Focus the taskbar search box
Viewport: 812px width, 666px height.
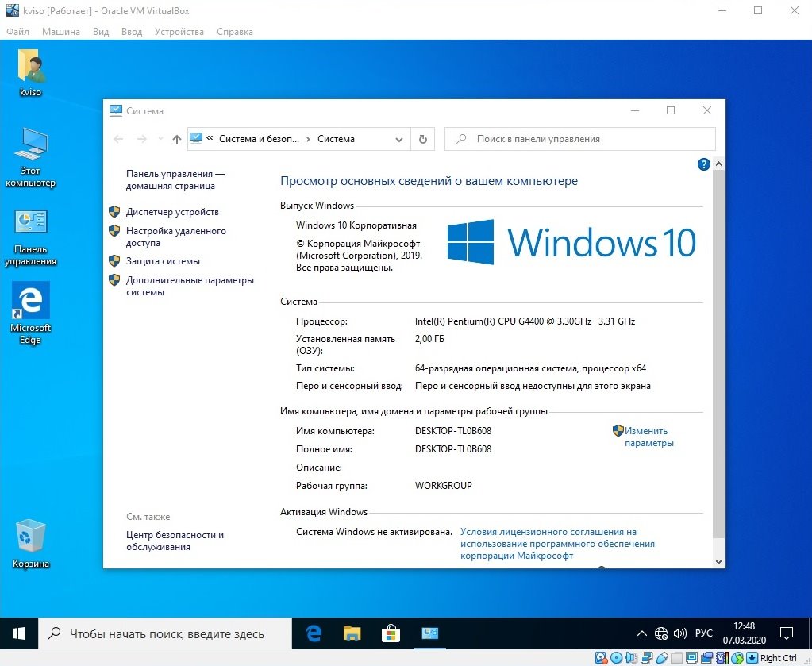coord(165,633)
